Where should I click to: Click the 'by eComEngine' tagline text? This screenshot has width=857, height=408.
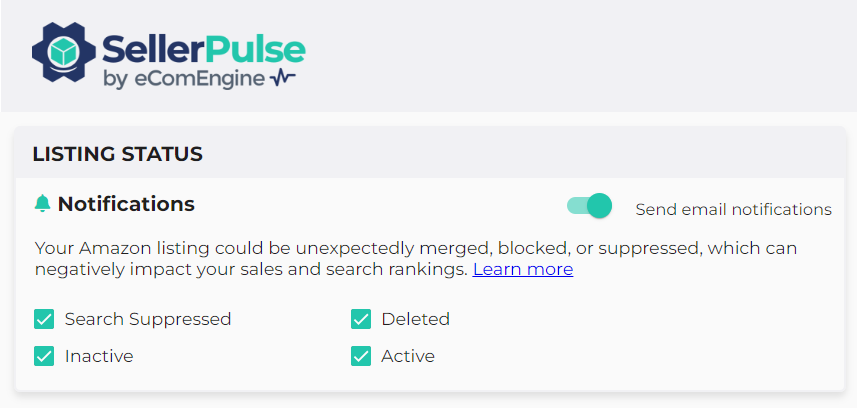[x=183, y=79]
